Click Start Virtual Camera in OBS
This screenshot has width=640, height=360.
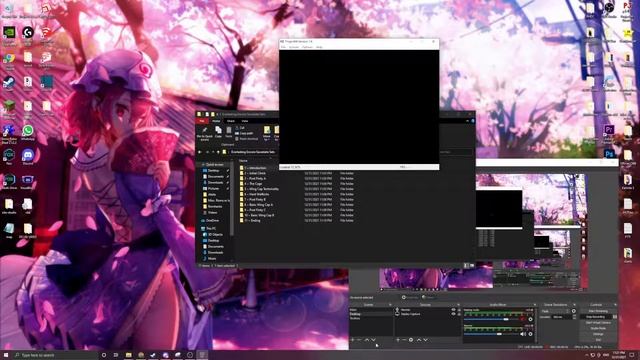click(x=598, y=322)
